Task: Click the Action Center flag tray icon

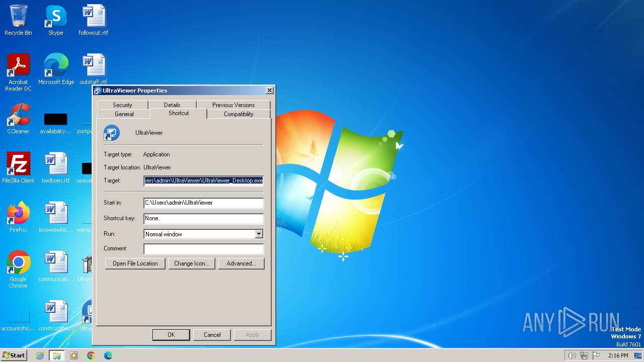Action: point(596,355)
